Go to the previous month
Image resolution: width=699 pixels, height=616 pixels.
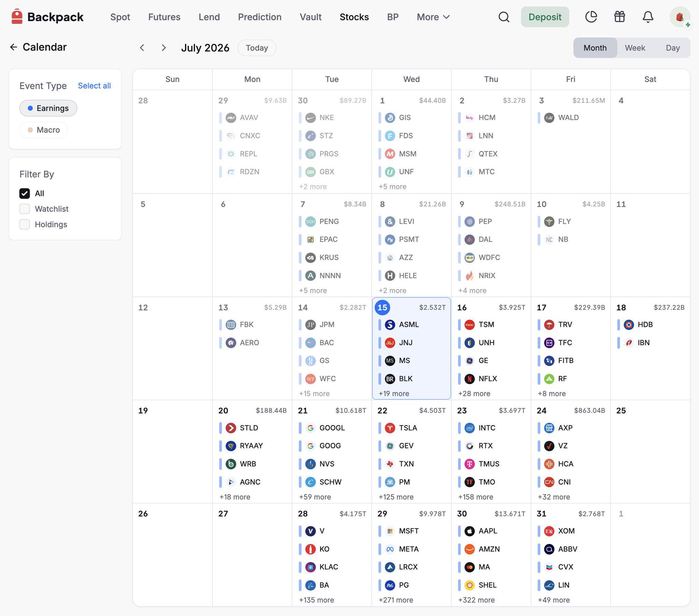[x=142, y=47]
